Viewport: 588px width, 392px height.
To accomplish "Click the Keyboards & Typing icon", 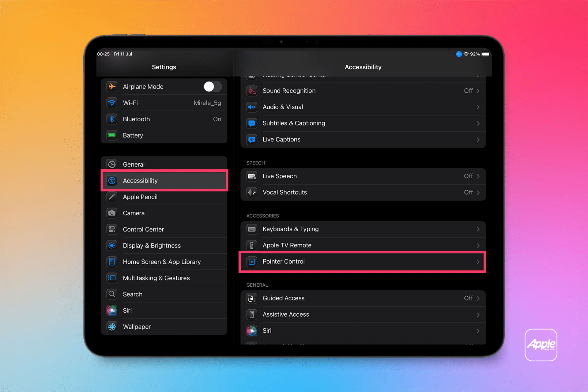I will point(252,229).
